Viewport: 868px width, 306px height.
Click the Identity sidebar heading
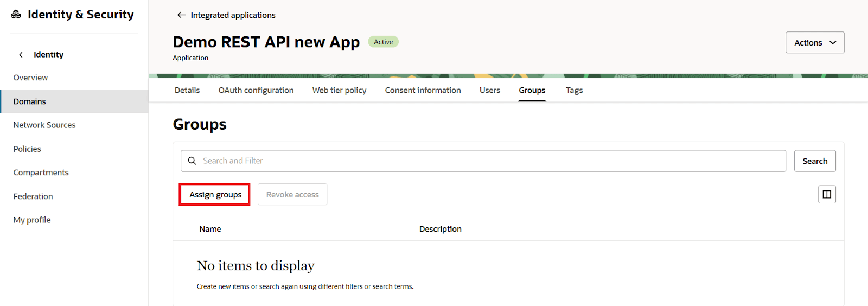(48, 55)
